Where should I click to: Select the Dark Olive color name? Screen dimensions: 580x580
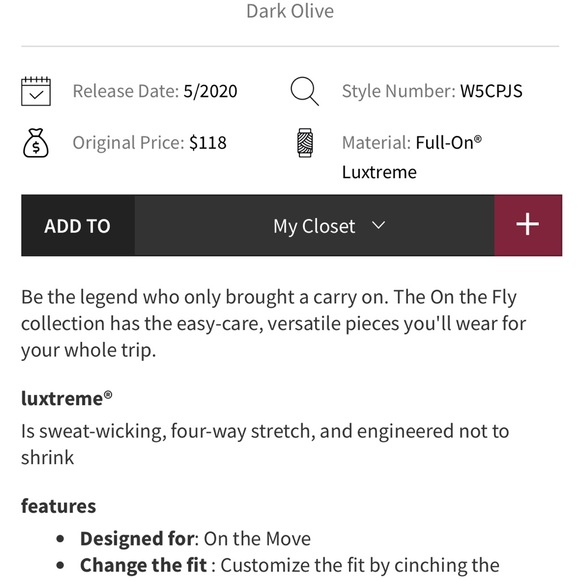(x=290, y=11)
